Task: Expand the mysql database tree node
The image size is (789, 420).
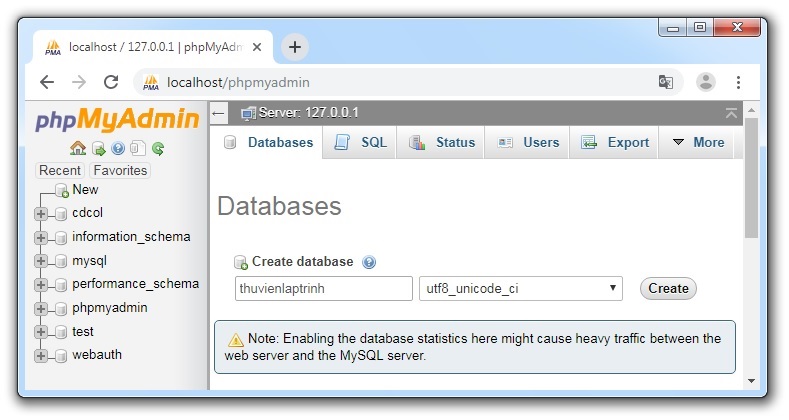Action: [41, 261]
